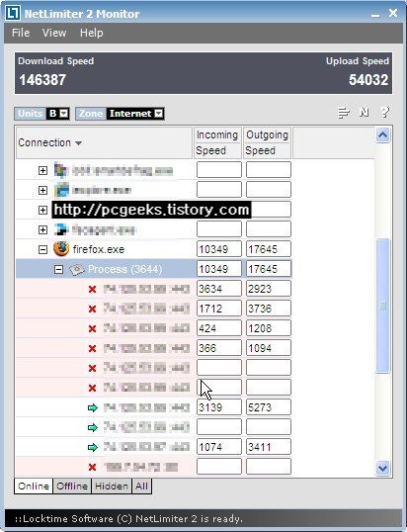Click the process icon beside Process (3644)
Image resolution: width=407 pixels, height=532 pixels.
[x=77, y=269]
